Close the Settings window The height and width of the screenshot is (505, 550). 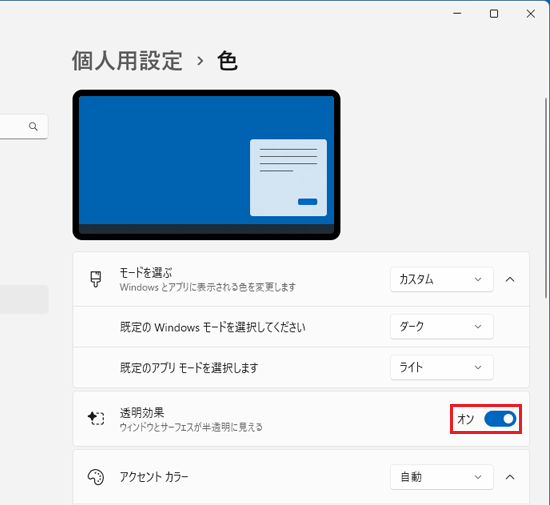point(531,14)
